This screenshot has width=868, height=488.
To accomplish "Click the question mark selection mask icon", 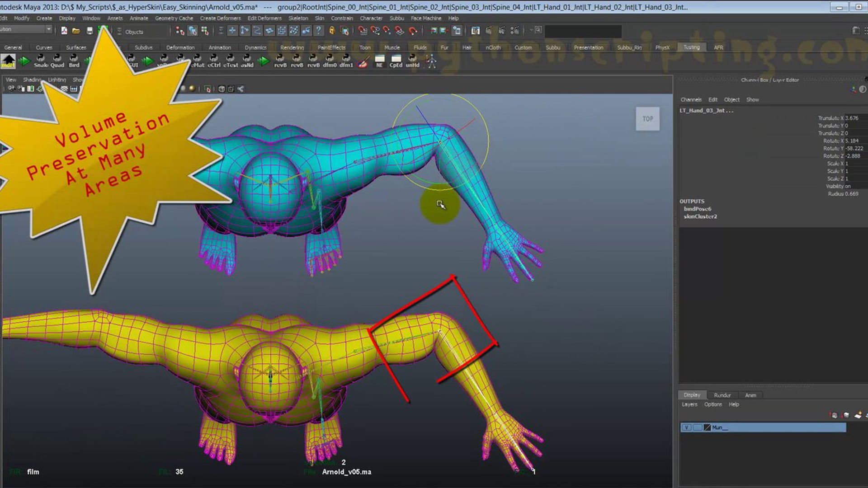I will click(x=319, y=31).
